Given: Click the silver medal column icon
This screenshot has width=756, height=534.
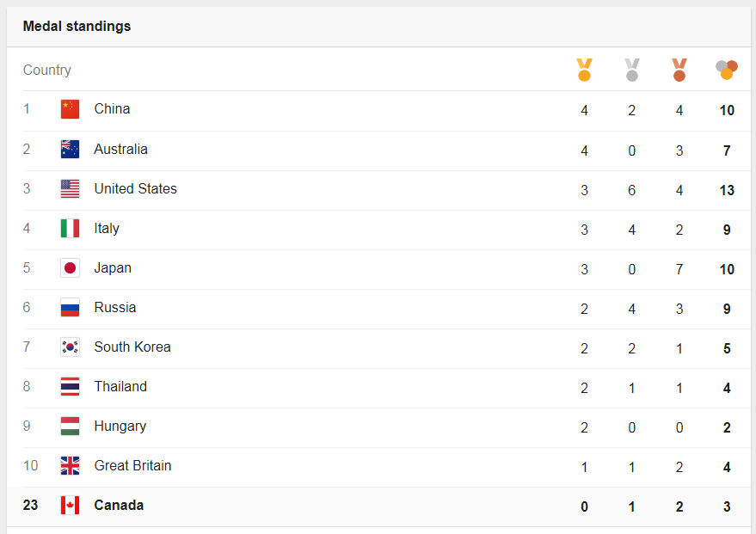Looking at the screenshot, I should coord(632,70).
